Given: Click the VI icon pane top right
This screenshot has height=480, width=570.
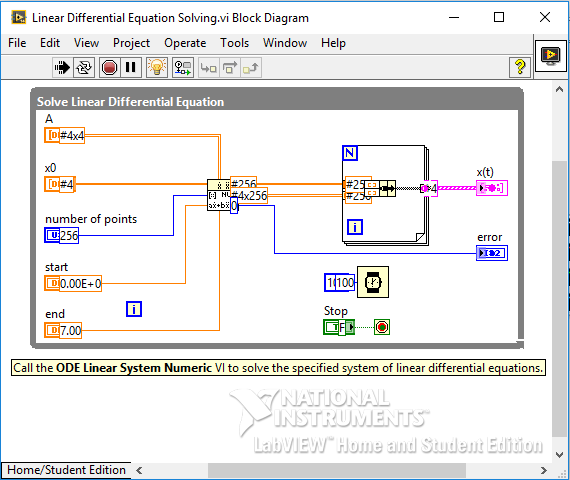Looking at the screenshot, I should click(551, 56).
